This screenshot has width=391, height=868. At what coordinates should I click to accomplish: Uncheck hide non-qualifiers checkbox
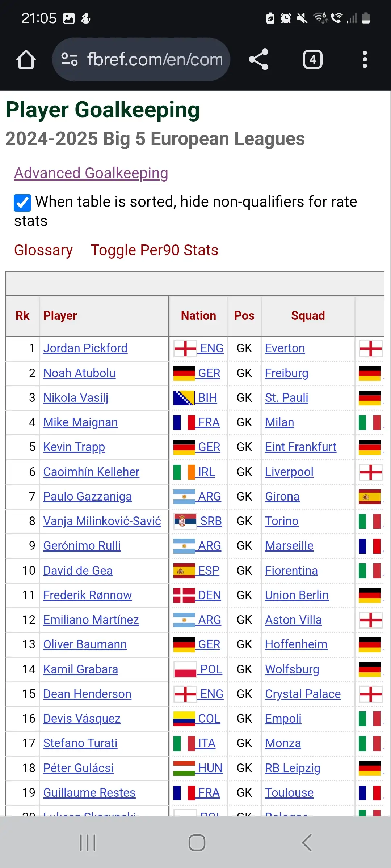(22, 203)
